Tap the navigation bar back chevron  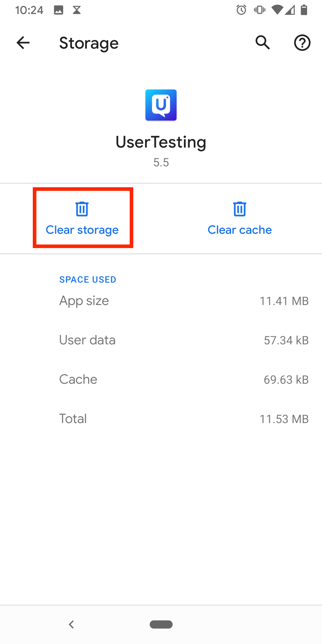[71, 624]
